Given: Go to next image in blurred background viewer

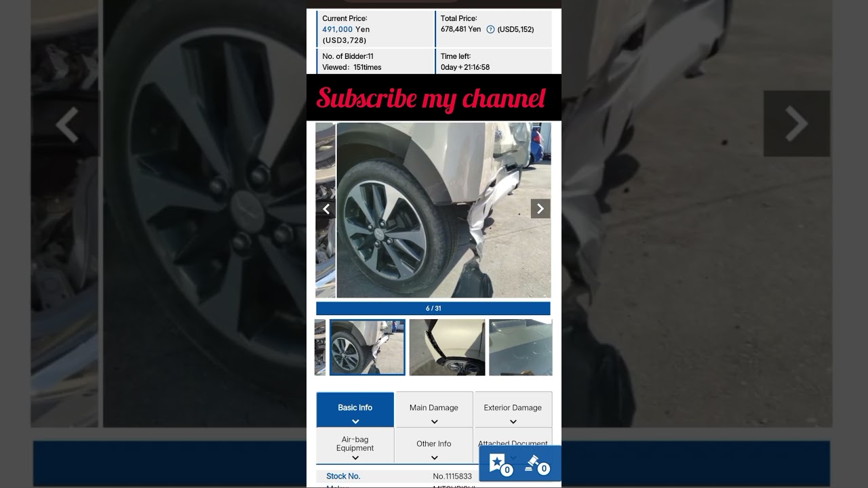Looking at the screenshot, I should 797,123.
